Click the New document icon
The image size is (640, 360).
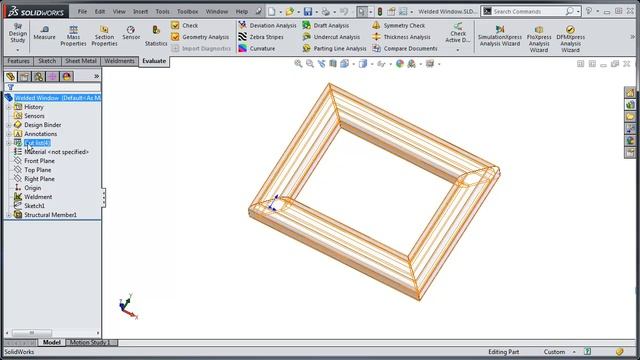coord(272,11)
